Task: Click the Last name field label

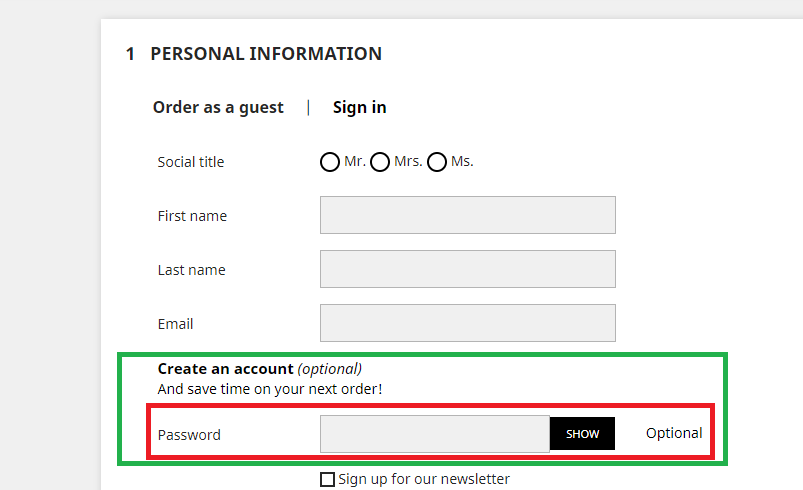Action: [x=191, y=270]
